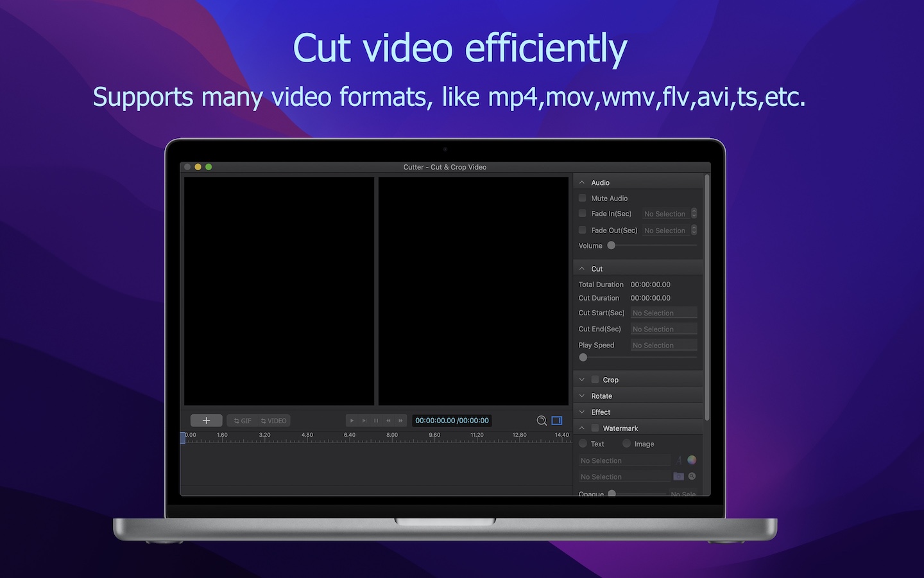Click the plus button to add video

click(206, 421)
